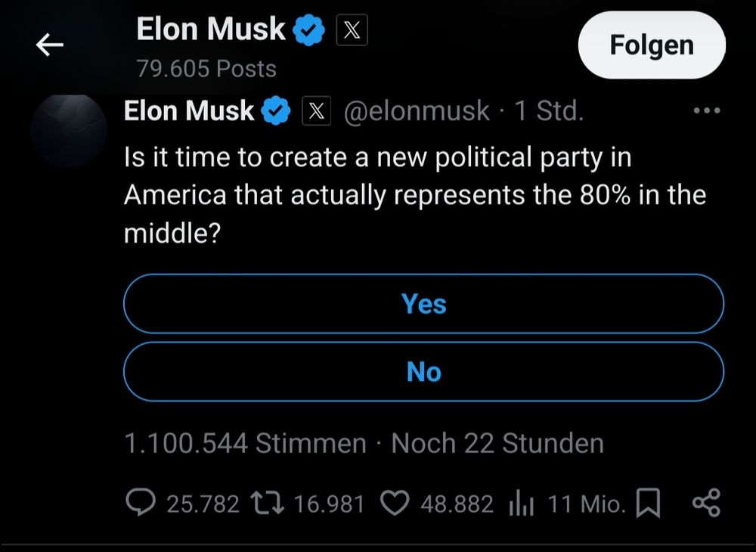Follow the account with Folgen button

[652, 45]
